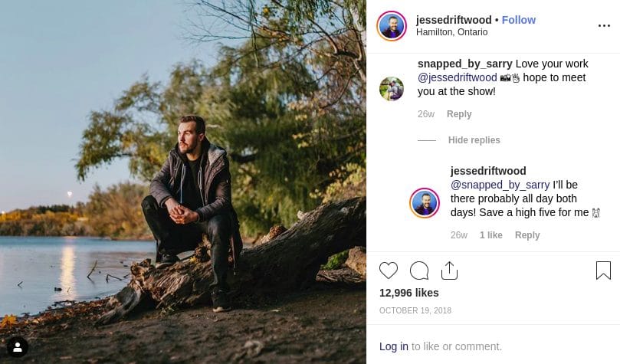This screenshot has height=364, width=620.
Task: Click the Log in link
Action: coord(394,346)
